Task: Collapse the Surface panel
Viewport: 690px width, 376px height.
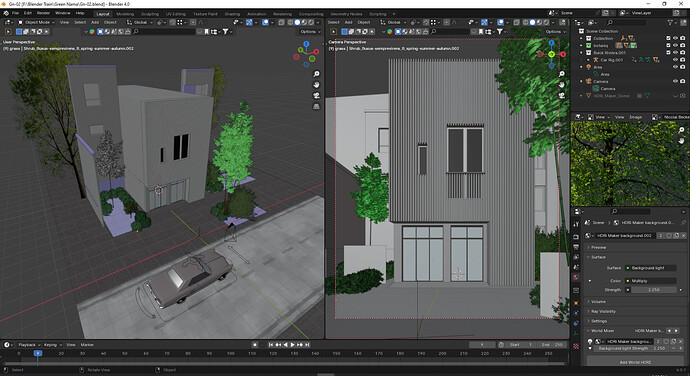Action: [598, 257]
